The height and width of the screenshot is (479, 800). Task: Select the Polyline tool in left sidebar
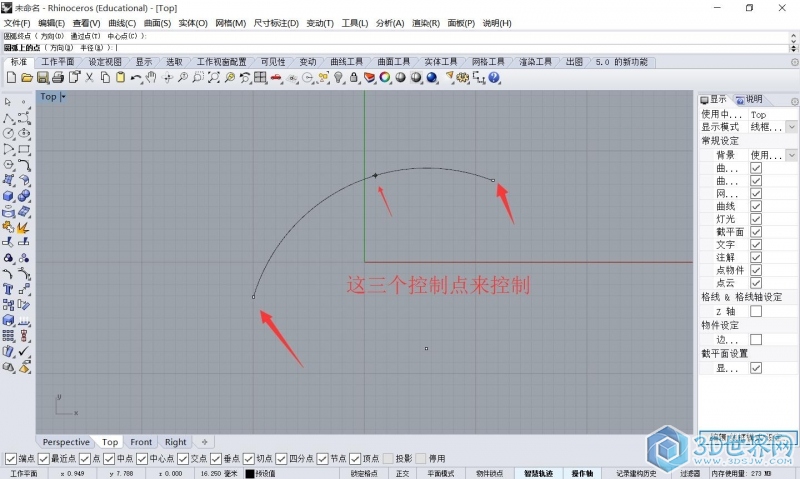[8, 118]
